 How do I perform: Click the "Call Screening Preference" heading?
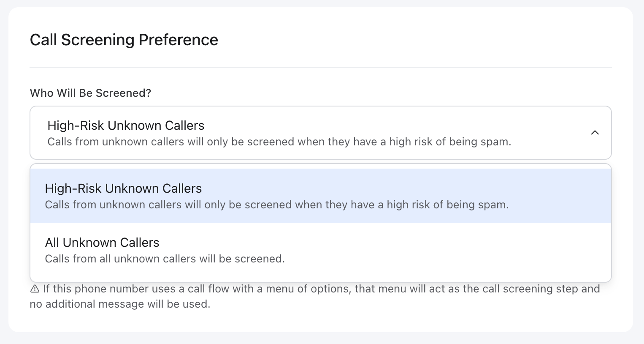coord(124,40)
